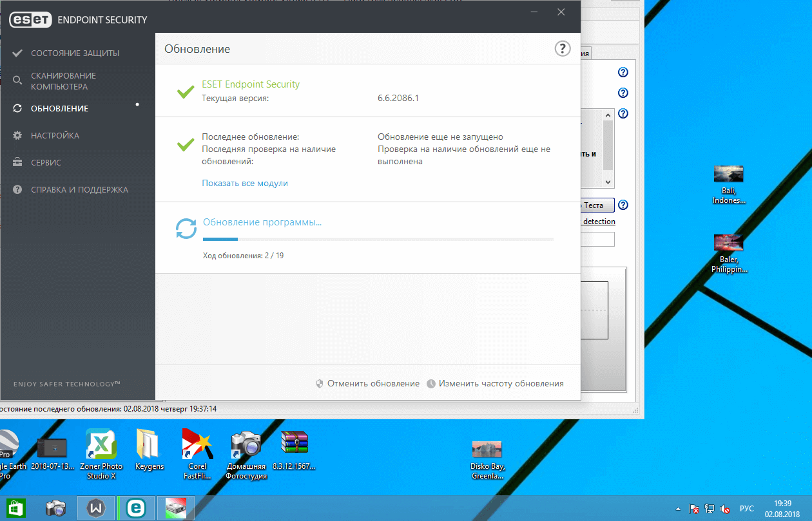This screenshot has height=521, width=812.
Task: Go to the Сервис section
Action: click(46, 162)
